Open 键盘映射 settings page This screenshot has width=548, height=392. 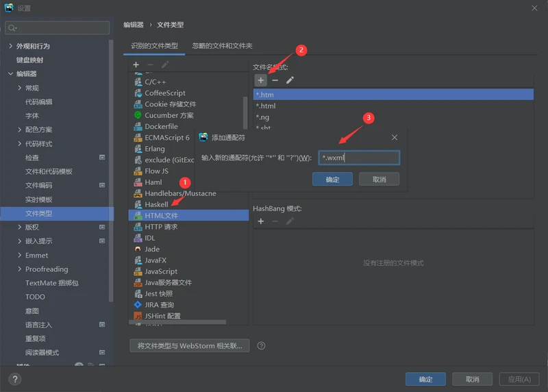pyautogui.click(x=29, y=60)
